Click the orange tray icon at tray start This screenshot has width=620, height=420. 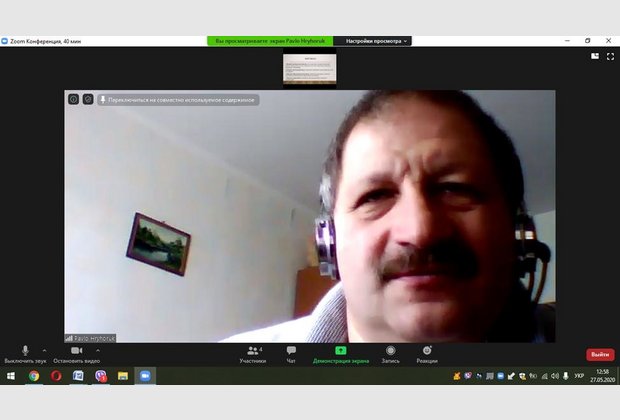coord(457,376)
